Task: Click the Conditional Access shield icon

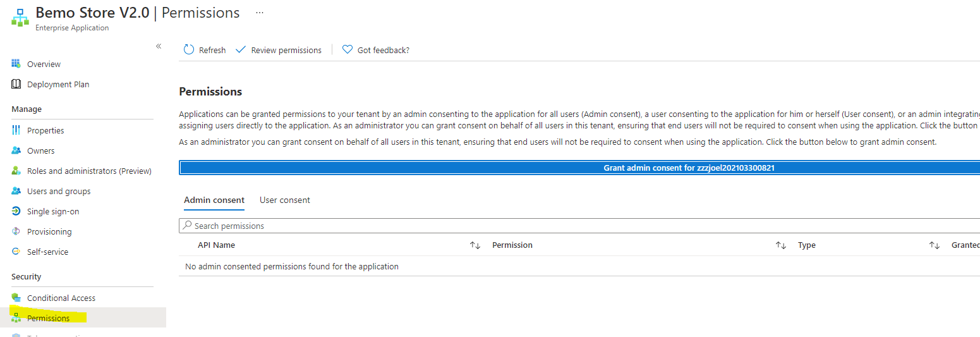Action: [x=16, y=298]
